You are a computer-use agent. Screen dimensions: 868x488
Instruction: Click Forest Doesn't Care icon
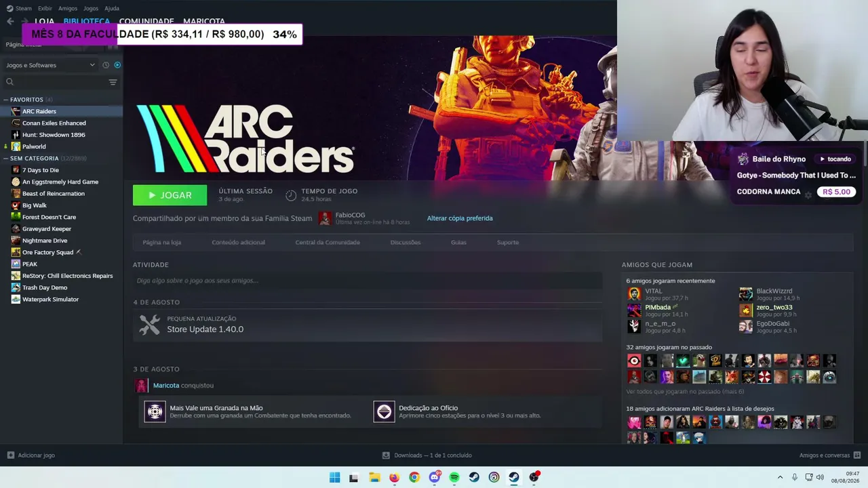coord(16,217)
